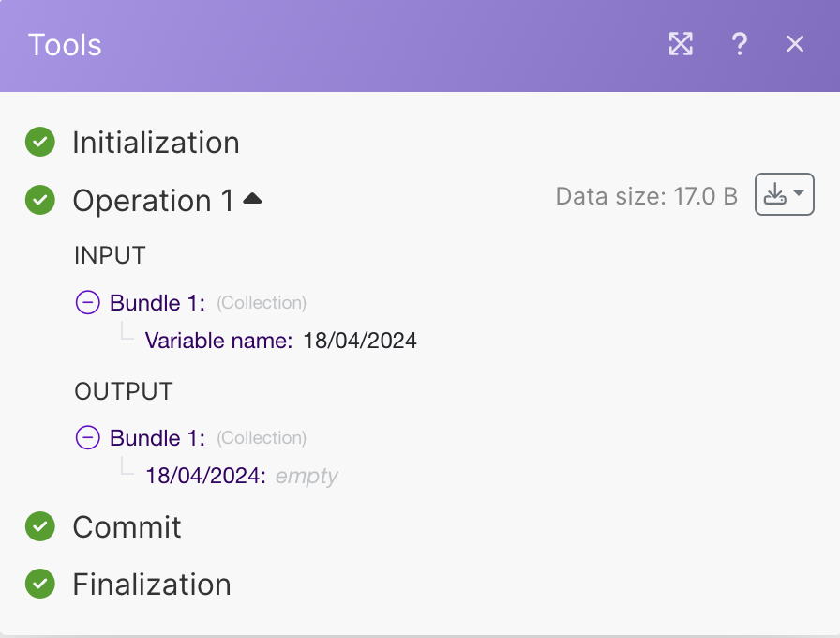Click the empty output value
The height and width of the screenshot is (638, 840).
[307, 476]
